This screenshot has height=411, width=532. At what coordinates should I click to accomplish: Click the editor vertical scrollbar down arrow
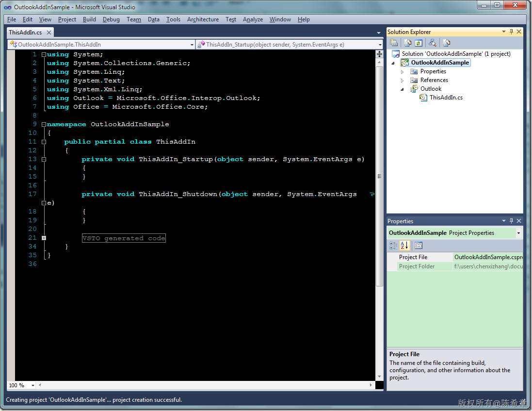379,377
